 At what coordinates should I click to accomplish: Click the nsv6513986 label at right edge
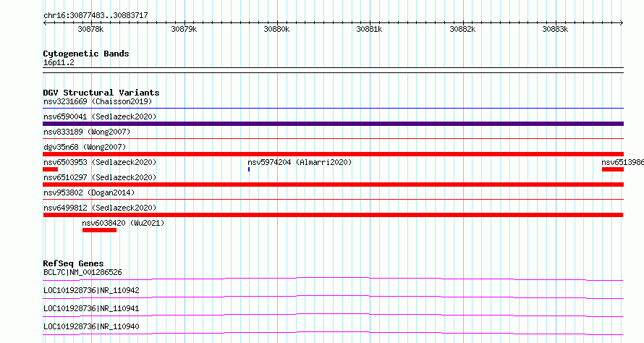622,162
